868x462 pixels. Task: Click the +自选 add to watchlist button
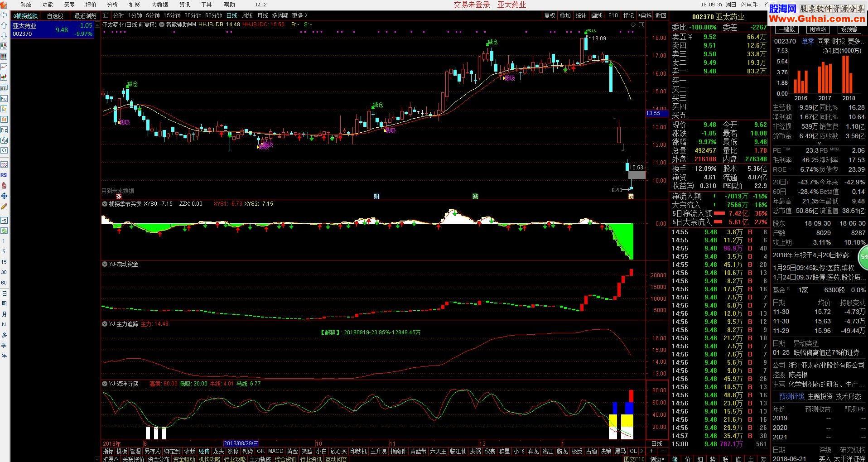(644, 15)
